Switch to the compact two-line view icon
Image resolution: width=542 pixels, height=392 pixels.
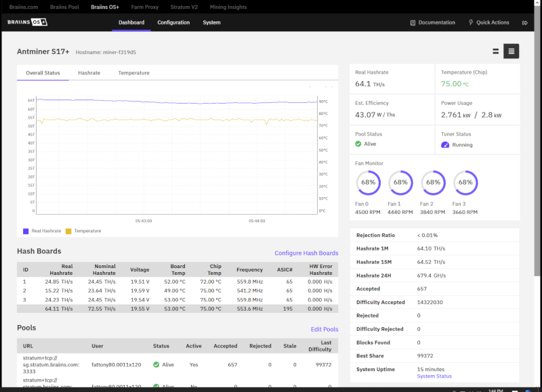pos(496,51)
